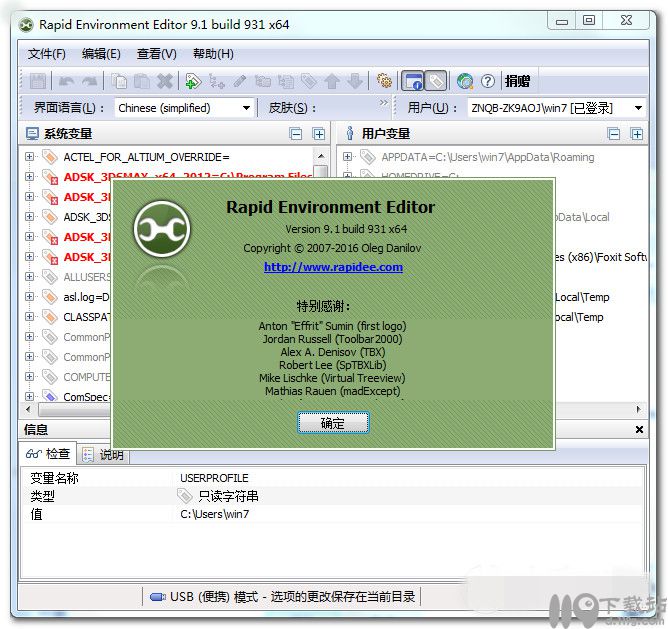668x629 pixels.
Task: Expand ACTEL_FOR_ALTIUM_OVERRIDE tree node
Action: tap(29, 157)
